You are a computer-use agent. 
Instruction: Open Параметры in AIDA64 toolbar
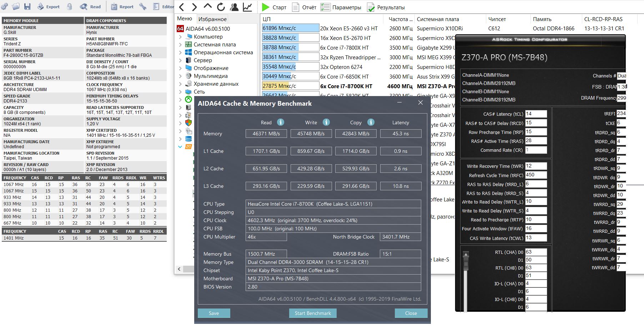tap(341, 7)
